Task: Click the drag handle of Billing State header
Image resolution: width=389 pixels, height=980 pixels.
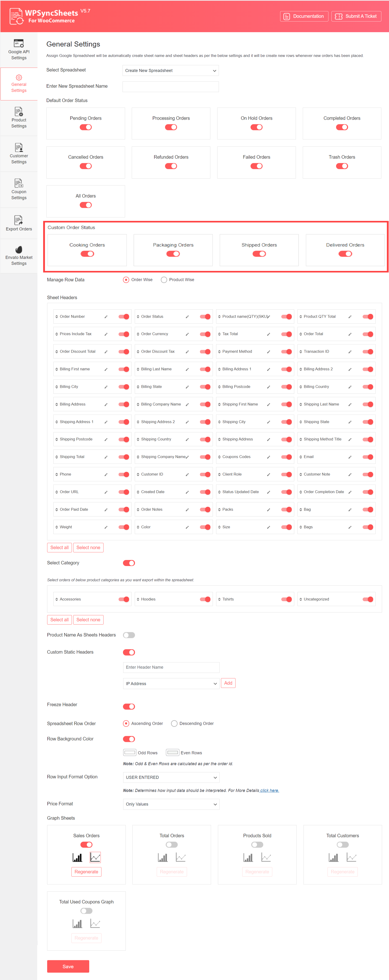Action: (138, 387)
